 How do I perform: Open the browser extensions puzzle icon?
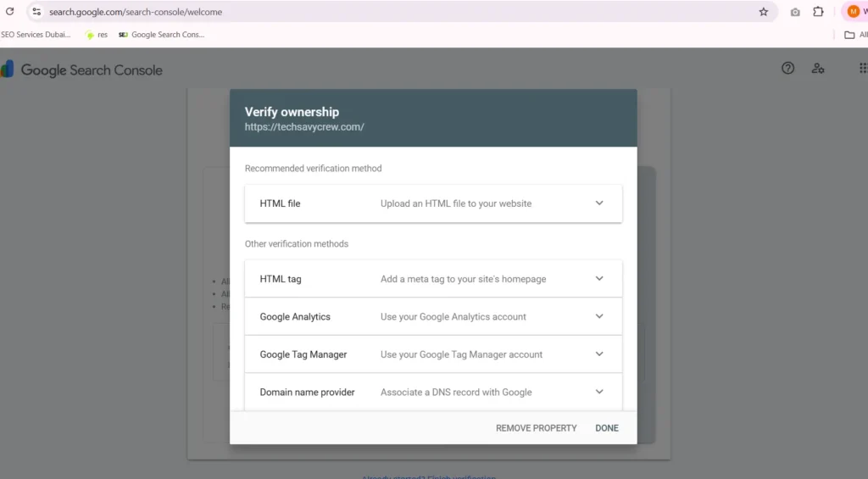[x=818, y=12]
